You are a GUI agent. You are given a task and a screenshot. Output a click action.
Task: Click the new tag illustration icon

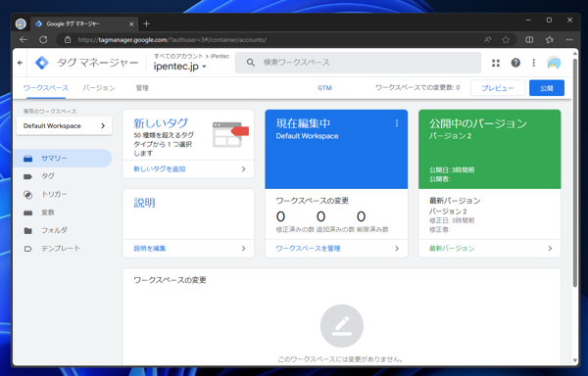(230, 134)
